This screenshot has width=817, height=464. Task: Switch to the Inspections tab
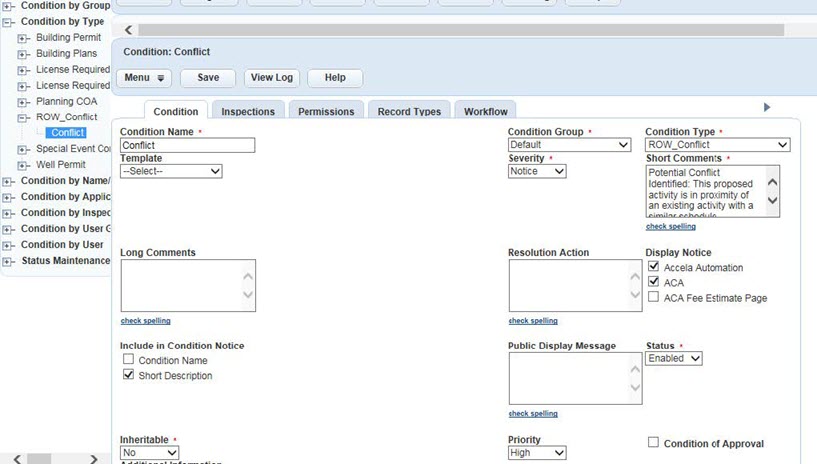(249, 112)
